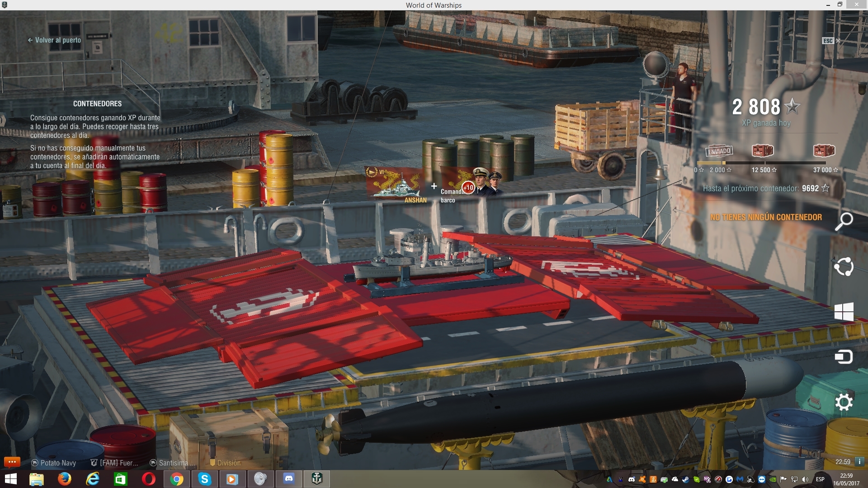The height and width of the screenshot is (488, 868).
Task: Click the World of Warships taskbar icon
Action: [317, 479]
